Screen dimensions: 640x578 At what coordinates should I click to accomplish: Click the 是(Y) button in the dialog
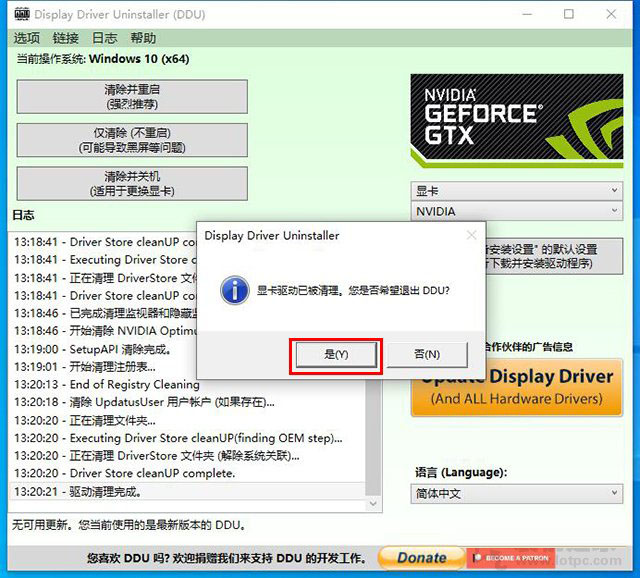[x=335, y=354]
